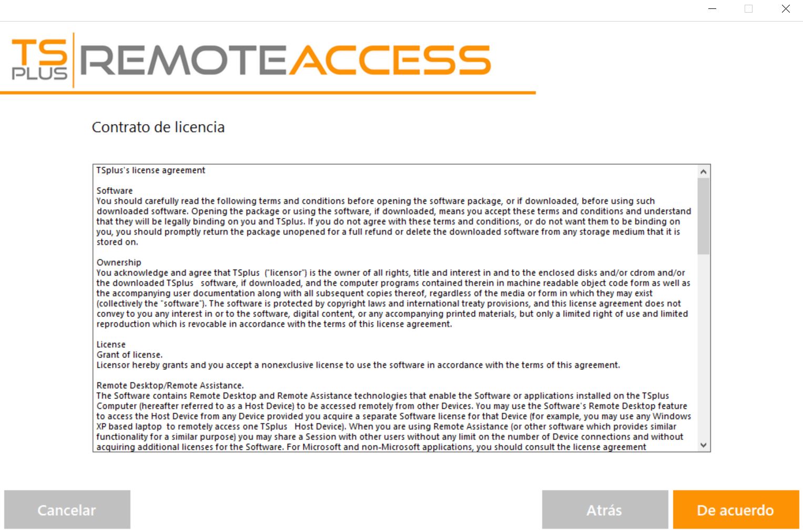Go back with the Atrás button
The width and height of the screenshot is (803, 532).
point(605,510)
